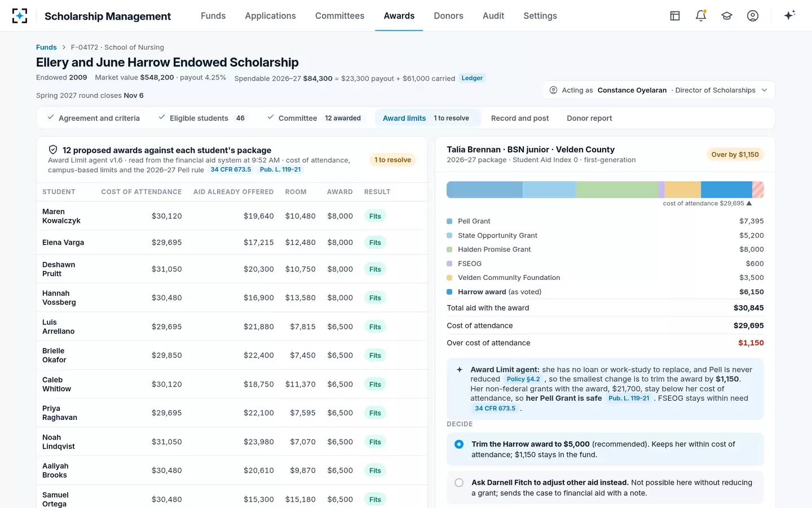812x508 pixels.
Task: Select Ask Darnell Fitch to adjust other aid
Action: [605, 488]
